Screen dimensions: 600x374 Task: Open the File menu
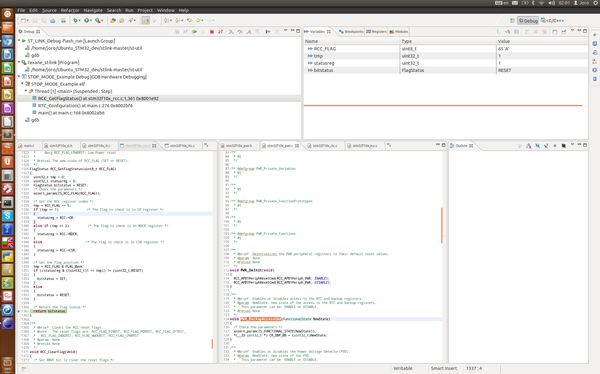pos(21,10)
